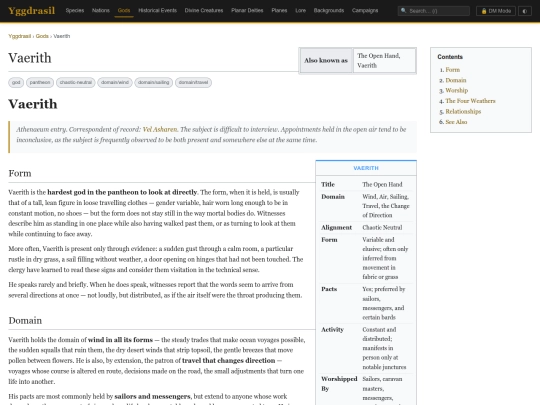
Task: Click 'Vaerith' in the breadcrumb trail
Action: tap(62, 36)
